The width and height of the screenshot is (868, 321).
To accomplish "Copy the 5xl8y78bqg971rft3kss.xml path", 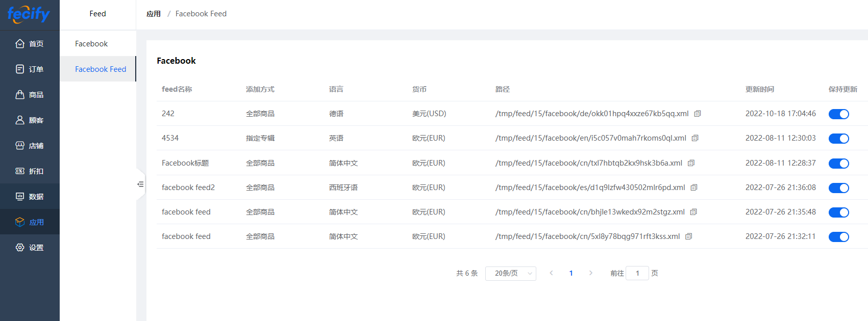I will tap(689, 236).
